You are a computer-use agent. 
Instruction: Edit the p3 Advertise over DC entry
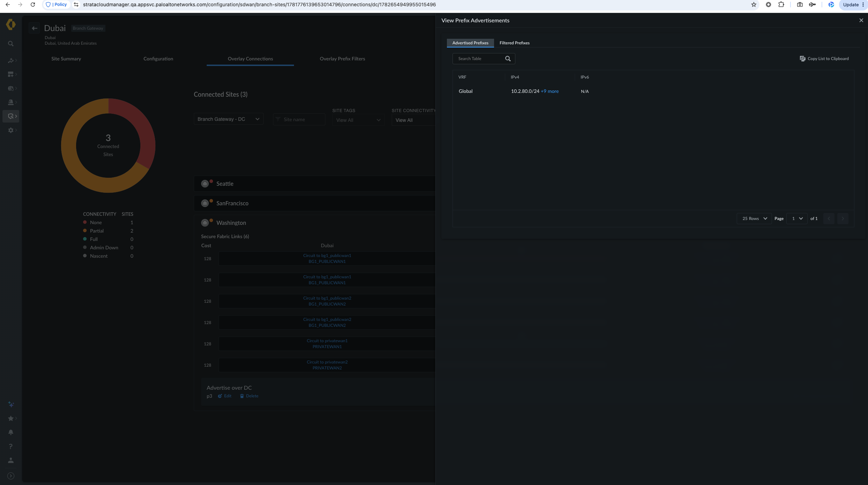(x=225, y=396)
